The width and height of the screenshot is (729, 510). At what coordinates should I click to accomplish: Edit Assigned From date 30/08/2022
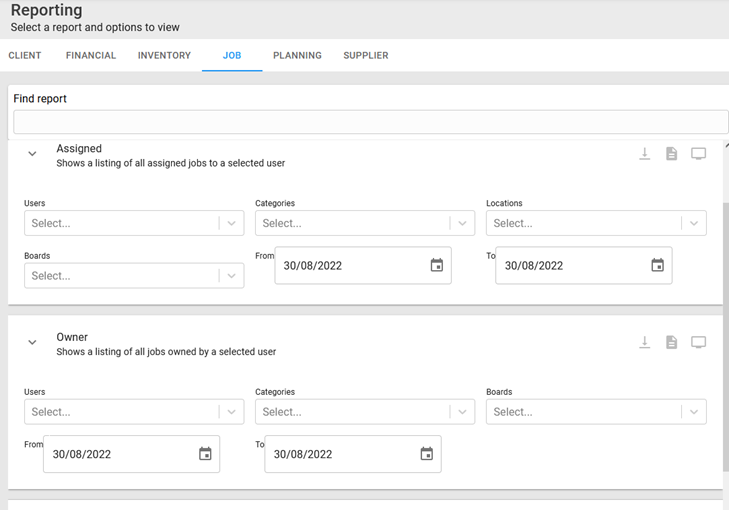click(312, 265)
